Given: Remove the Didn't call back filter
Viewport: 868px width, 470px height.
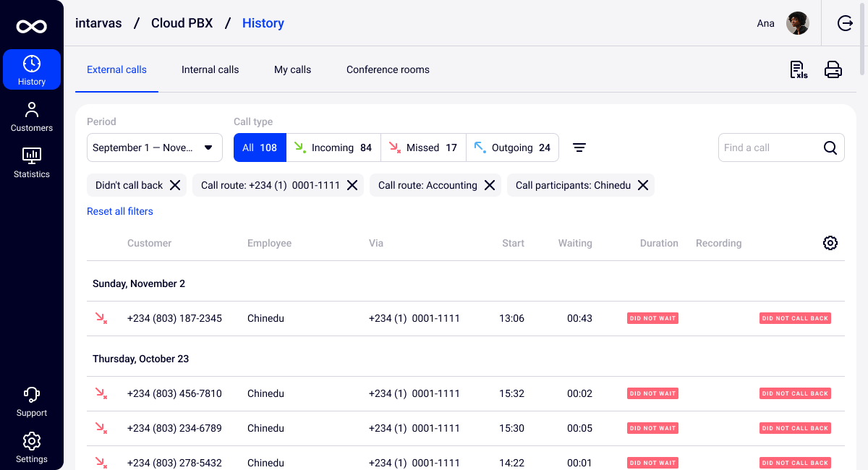Looking at the screenshot, I should (175, 185).
